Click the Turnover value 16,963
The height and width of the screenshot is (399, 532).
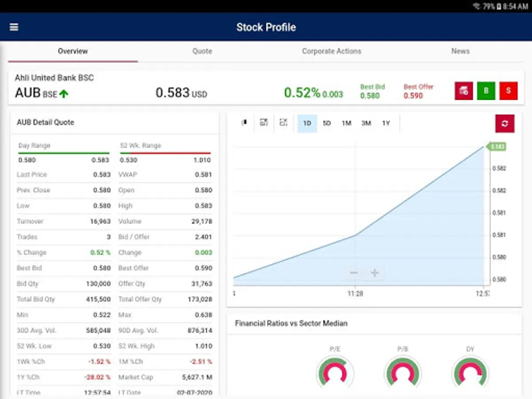(x=100, y=221)
